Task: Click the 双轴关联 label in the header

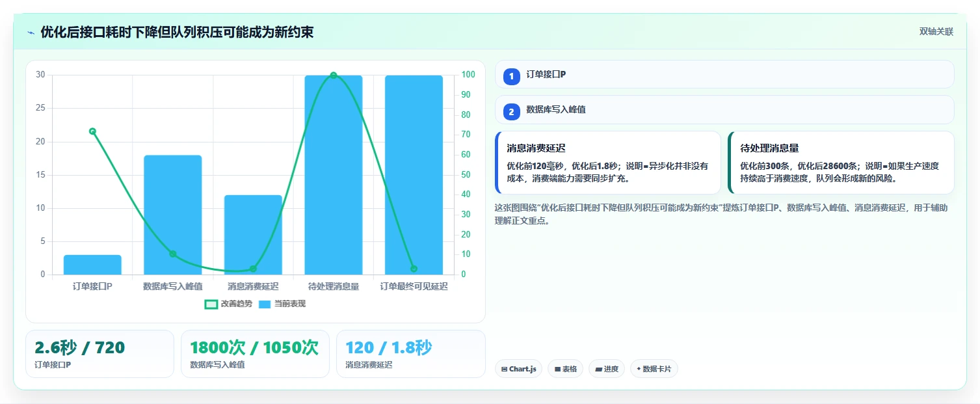Action: [936, 32]
